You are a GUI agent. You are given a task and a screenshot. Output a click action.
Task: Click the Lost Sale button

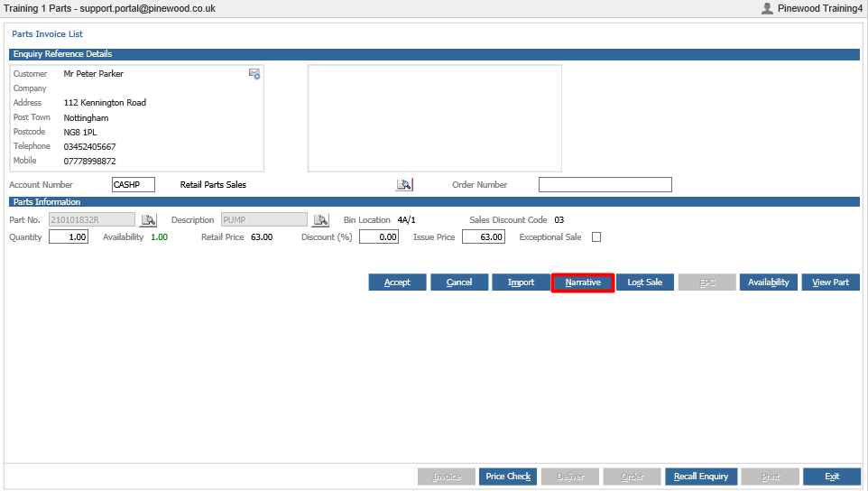645,283
